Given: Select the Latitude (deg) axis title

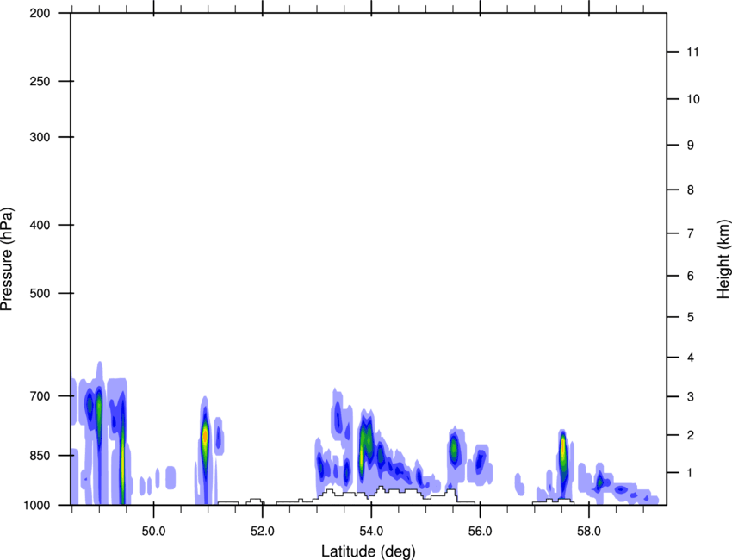Looking at the screenshot, I should tap(369, 551).
